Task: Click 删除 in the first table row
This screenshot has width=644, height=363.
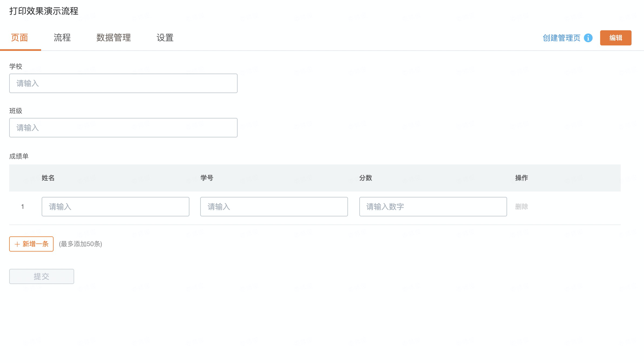Action: tap(521, 207)
